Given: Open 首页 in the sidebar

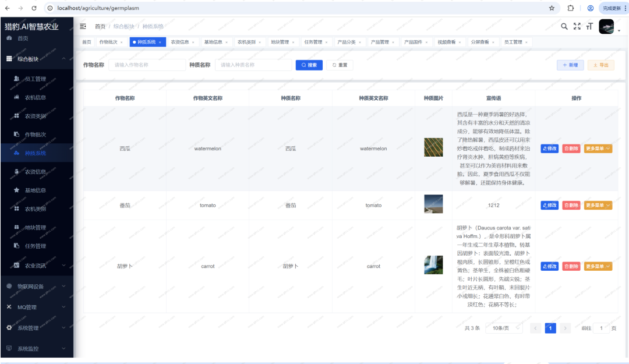Looking at the screenshot, I should 37,38.
